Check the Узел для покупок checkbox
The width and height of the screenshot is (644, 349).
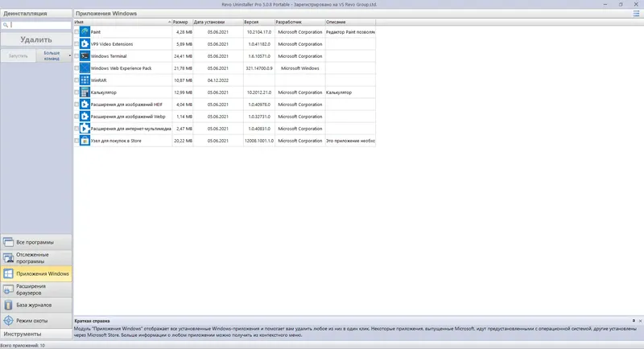76,141
